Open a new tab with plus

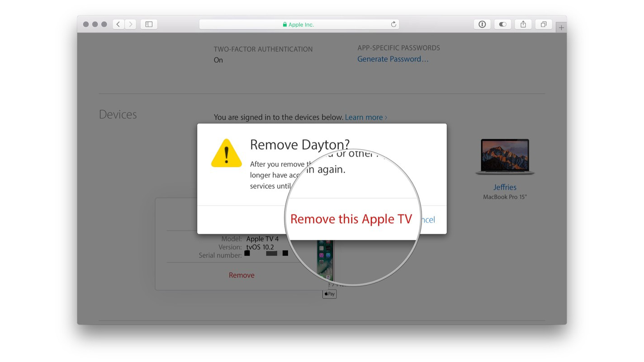click(561, 28)
